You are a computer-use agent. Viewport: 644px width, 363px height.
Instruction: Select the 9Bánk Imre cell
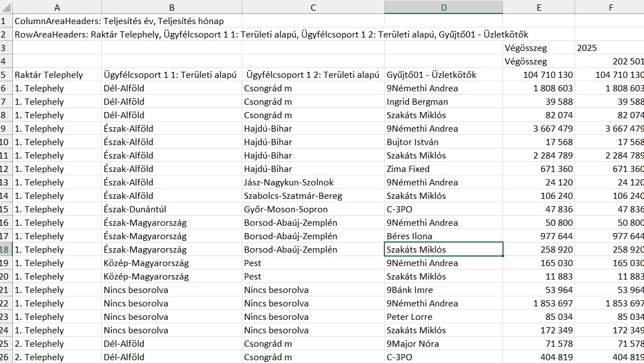pyautogui.click(x=410, y=290)
